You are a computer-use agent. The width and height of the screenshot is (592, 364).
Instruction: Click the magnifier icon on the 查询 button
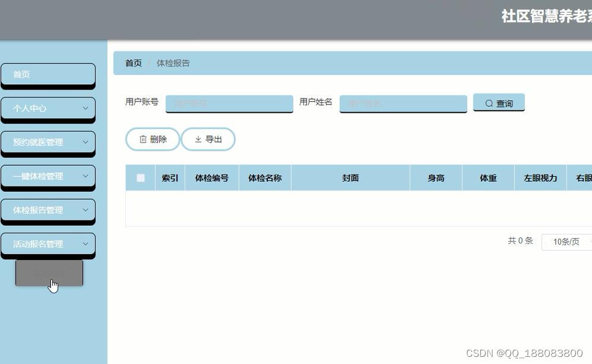coord(489,103)
